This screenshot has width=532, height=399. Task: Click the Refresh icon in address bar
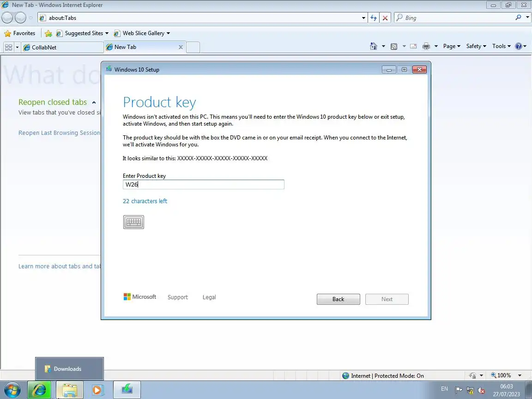pyautogui.click(x=374, y=18)
